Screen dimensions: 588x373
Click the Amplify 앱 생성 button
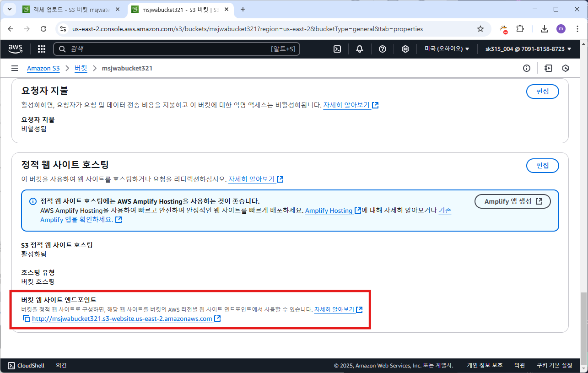tap(512, 201)
